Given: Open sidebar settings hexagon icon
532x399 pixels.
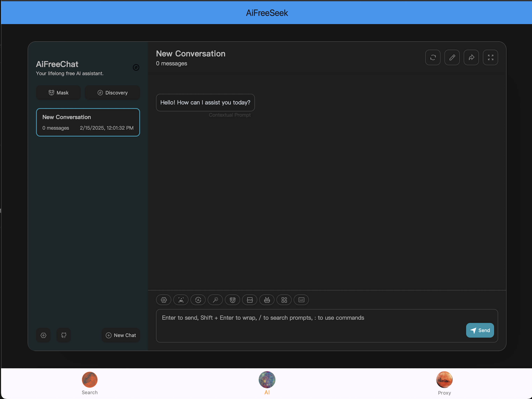Looking at the screenshot, I should [x=43, y=335].
